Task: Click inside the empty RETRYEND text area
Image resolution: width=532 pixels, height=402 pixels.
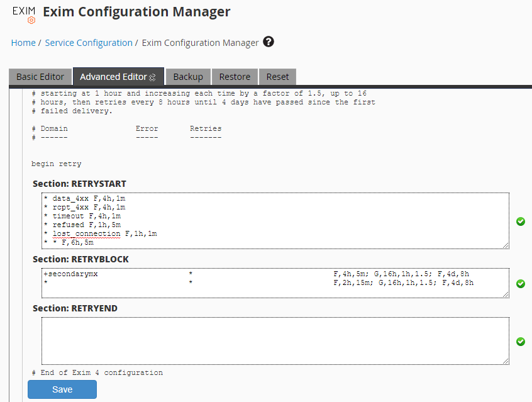Action: (275, 341)
